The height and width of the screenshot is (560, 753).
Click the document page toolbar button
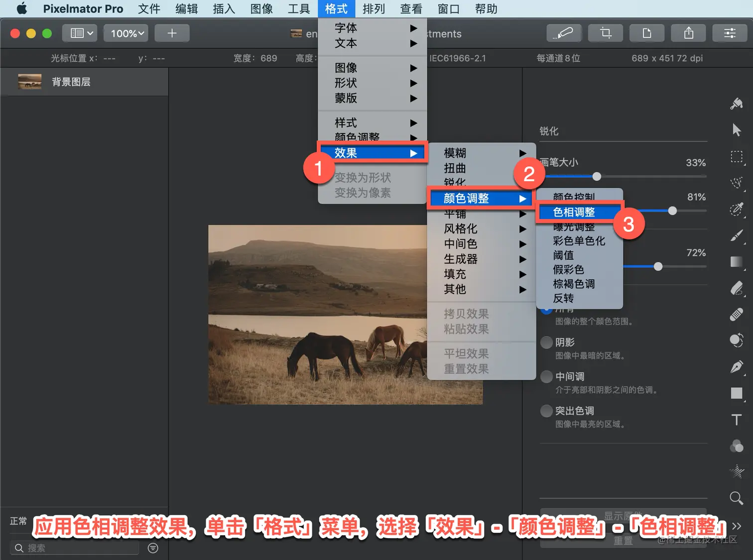point(647,33)
